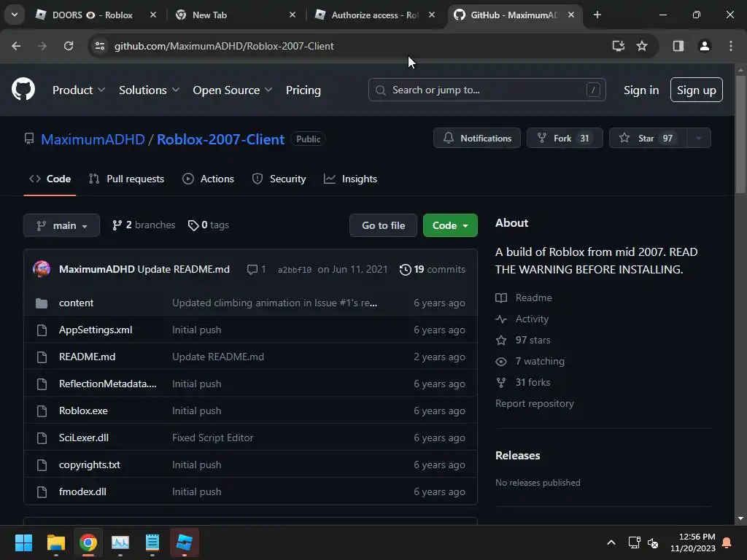Select the Actions tab

(x=208, y=179)
